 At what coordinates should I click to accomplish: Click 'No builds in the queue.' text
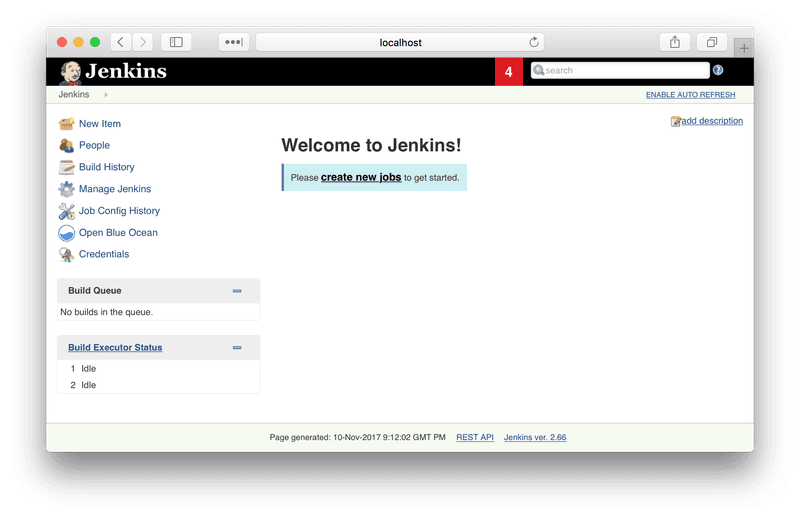click(x=107, y=312)
